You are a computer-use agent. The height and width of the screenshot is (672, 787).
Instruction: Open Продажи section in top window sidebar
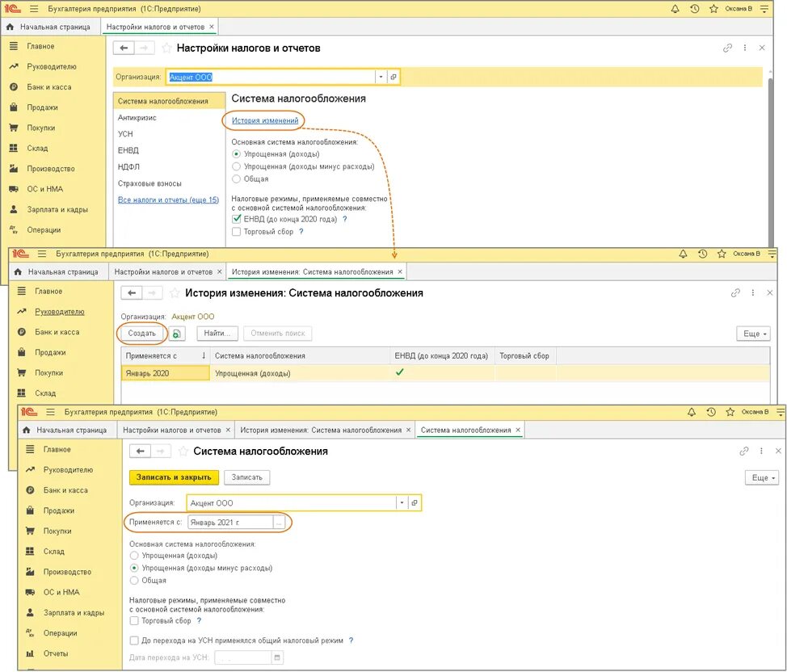click(42, 107)
